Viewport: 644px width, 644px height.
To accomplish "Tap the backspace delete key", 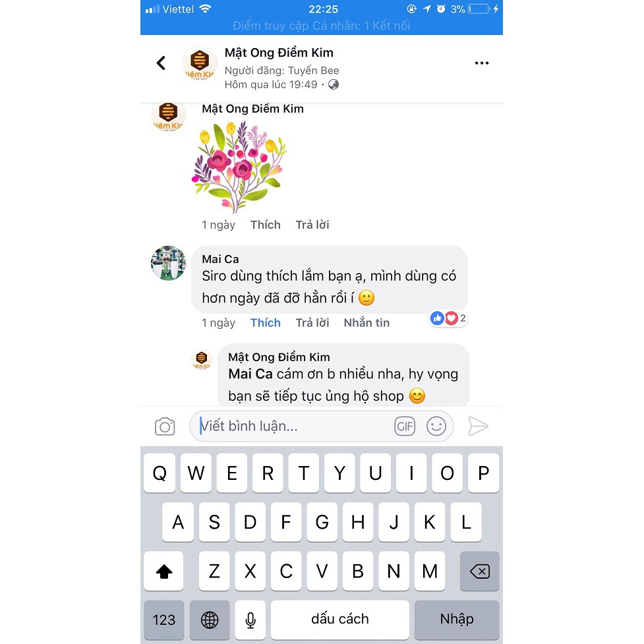I will pyautogui.click(x=479, y=571).
